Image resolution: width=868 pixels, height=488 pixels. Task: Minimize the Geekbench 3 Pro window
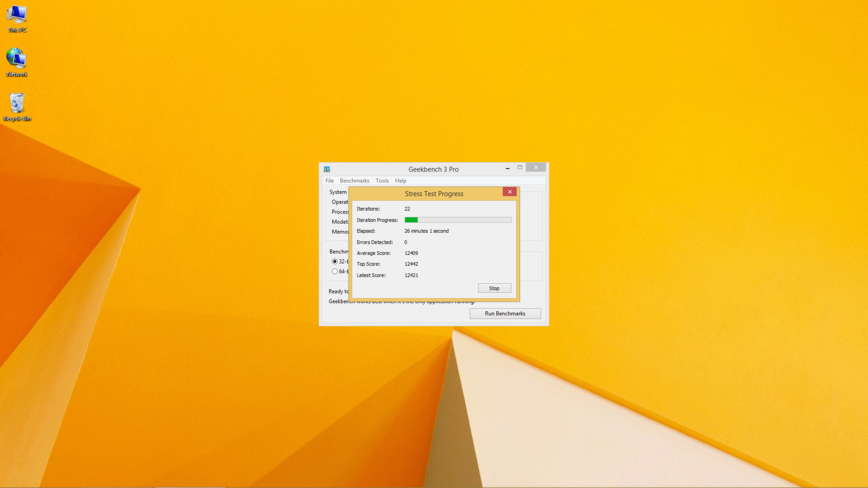(507, 168)
